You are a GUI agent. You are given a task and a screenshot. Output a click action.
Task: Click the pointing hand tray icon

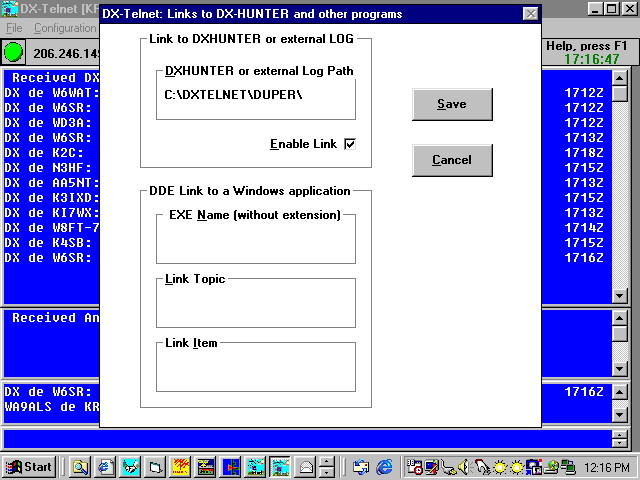pos(482,467)
